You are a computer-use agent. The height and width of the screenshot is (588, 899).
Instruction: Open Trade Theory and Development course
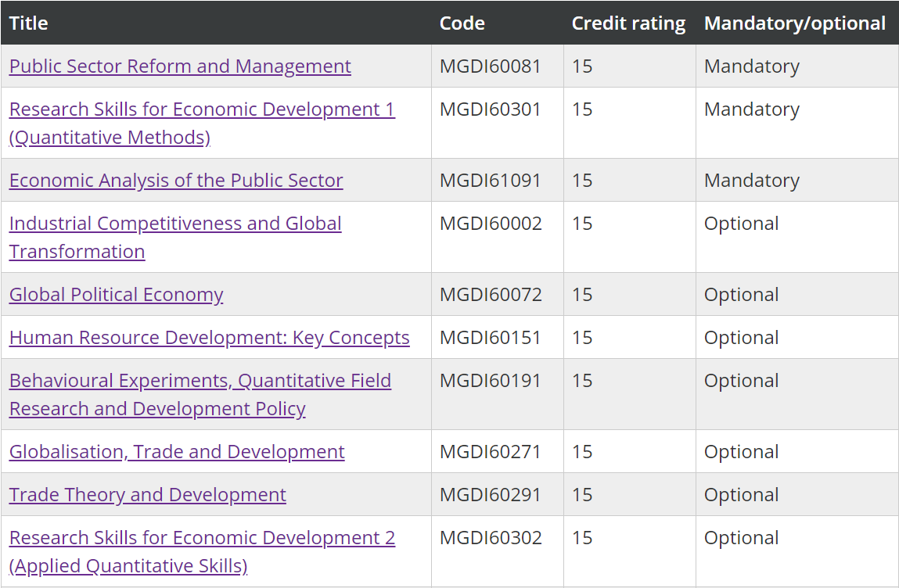pos(148,495)
